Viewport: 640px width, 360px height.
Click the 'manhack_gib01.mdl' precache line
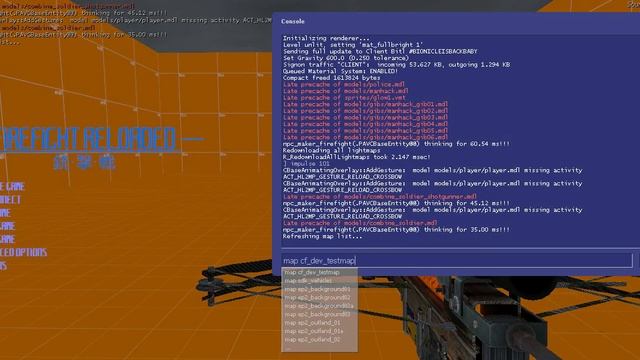coord(366,104)
